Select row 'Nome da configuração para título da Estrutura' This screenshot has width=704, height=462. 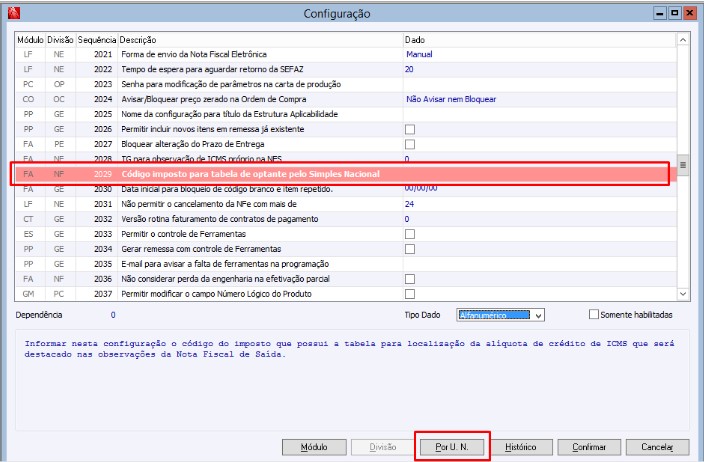tap(346, 114)
